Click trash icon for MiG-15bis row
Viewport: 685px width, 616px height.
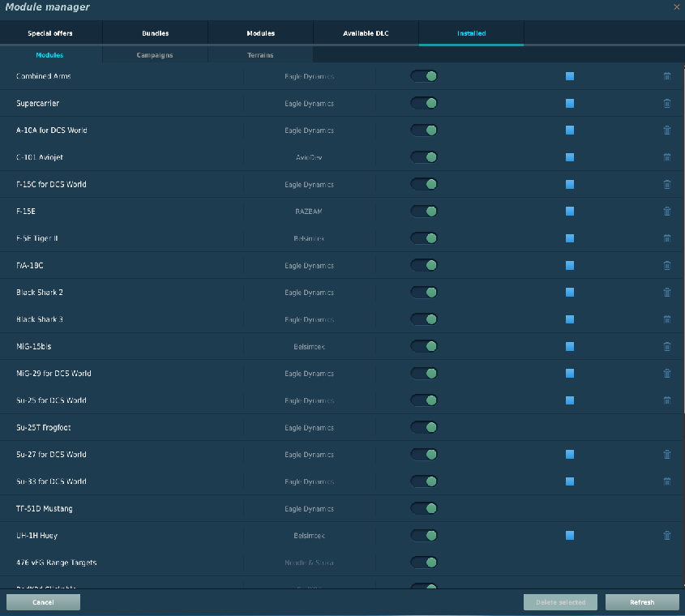click(666, 346)
